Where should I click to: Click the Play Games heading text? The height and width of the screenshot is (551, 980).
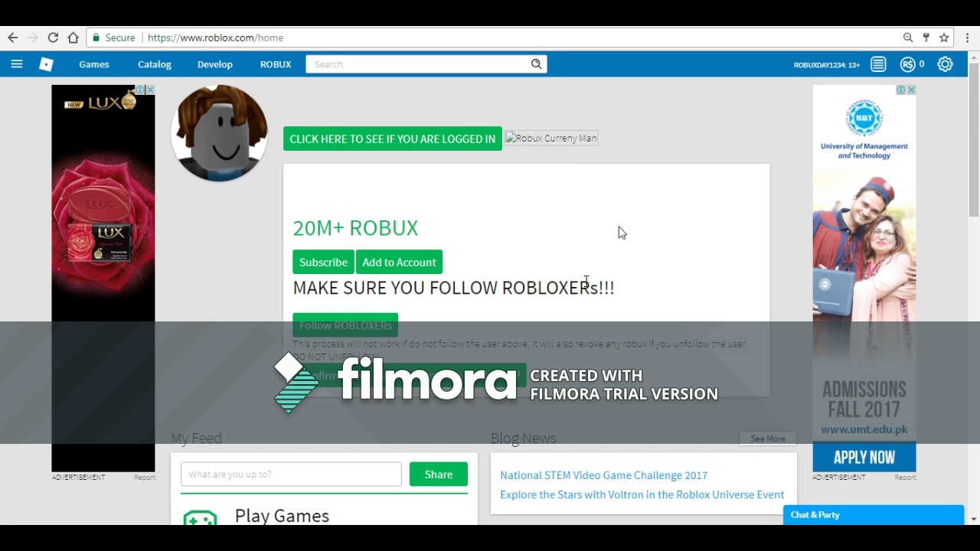click(x=282, y=516)
